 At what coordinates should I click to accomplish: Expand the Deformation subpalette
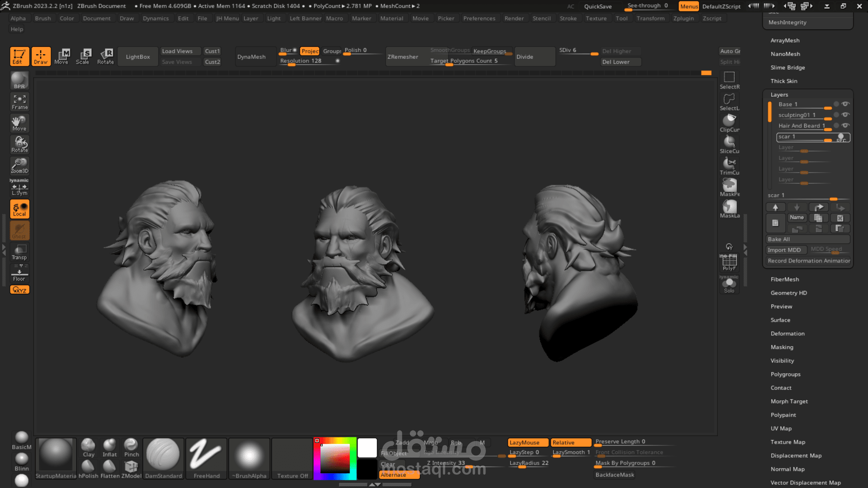coord(787,333)
